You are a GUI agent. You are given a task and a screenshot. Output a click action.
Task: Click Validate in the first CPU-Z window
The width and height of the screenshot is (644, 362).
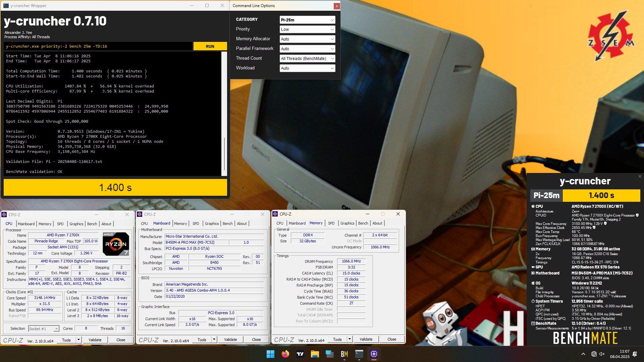coord(95,340)
